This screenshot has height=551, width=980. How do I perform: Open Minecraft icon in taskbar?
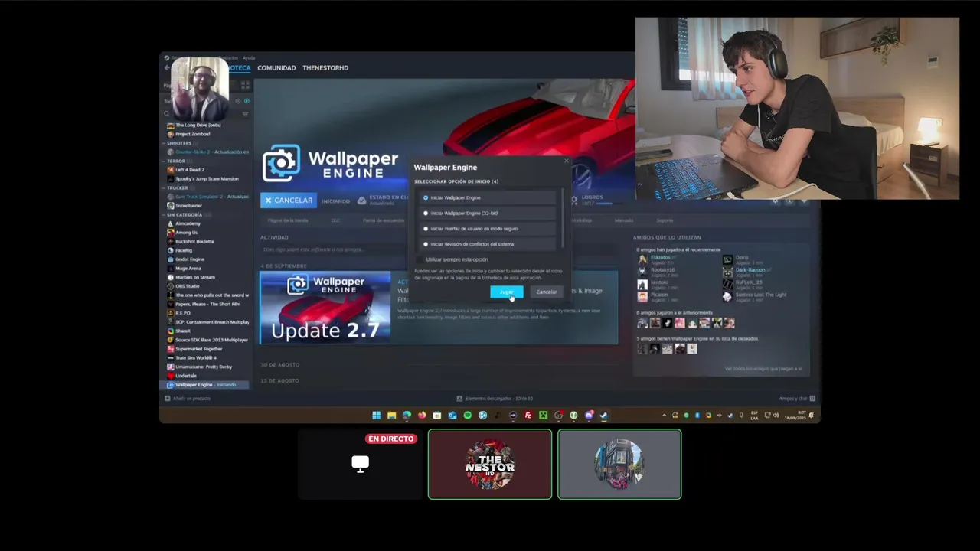point(543,416)
